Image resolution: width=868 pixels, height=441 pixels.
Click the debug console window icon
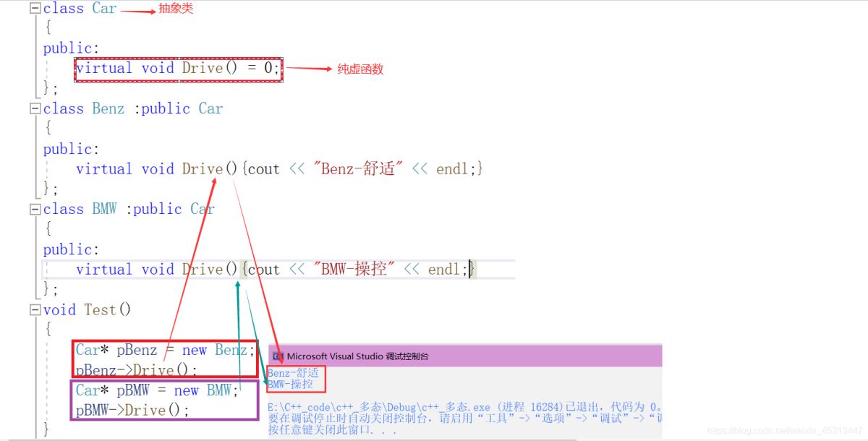pyautogui.click(x=278, y=356)
